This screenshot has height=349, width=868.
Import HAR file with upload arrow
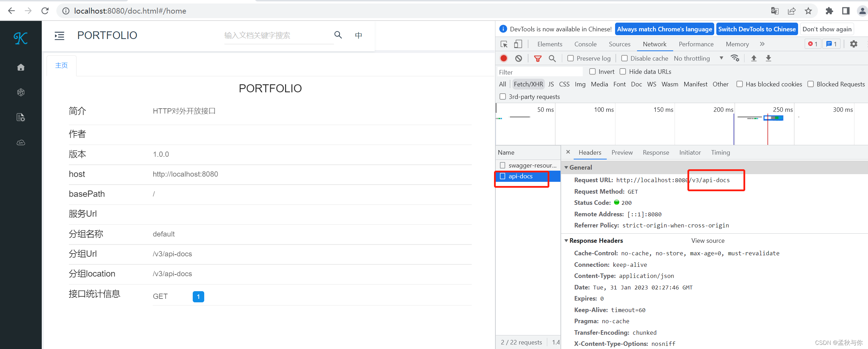click(754, 58)
